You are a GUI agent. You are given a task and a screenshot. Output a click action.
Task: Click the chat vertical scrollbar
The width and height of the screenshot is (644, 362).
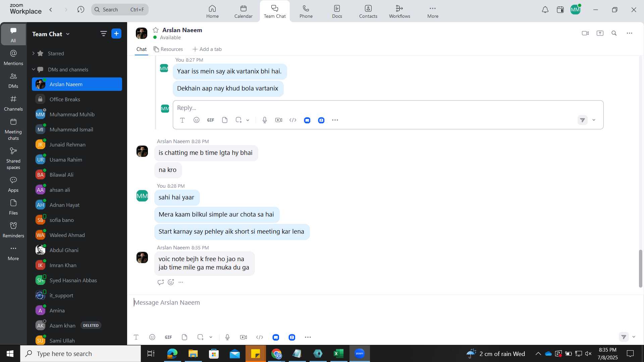pos(640,268)
